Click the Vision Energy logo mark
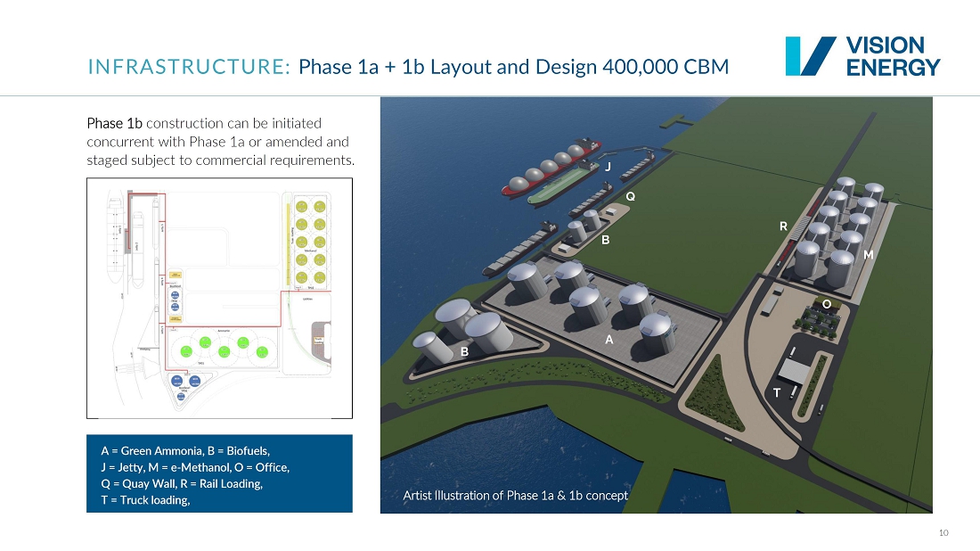980x551 pixels. 809,56
